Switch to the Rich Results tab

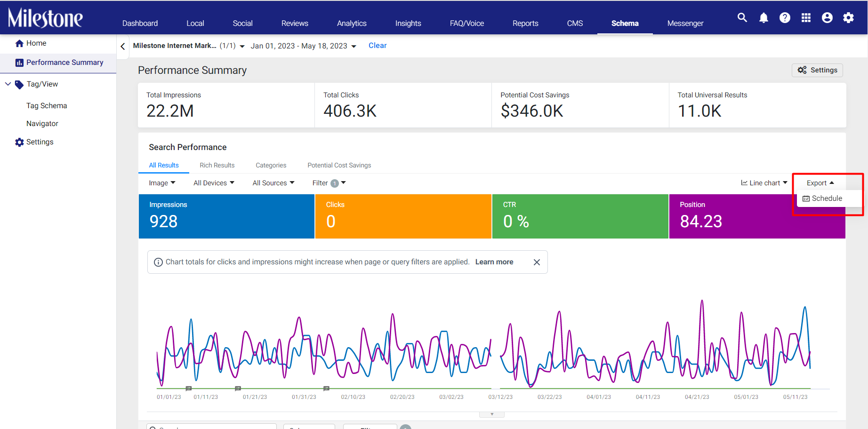pos(217,165)
